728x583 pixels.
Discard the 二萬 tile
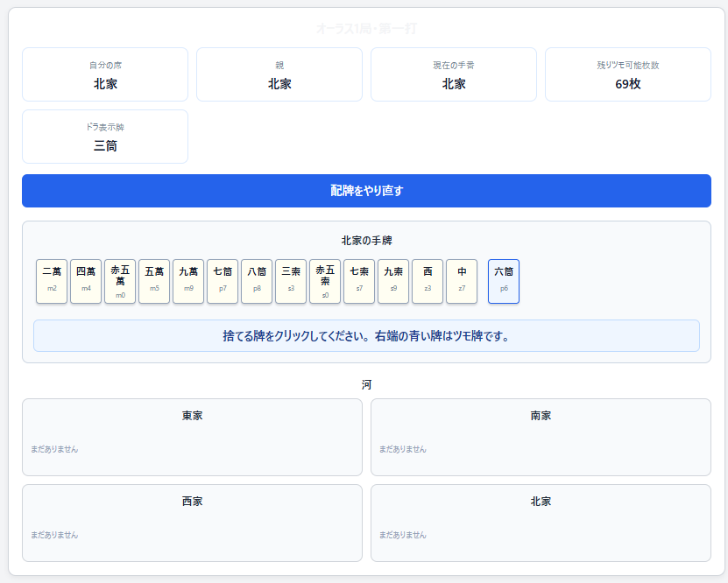tap(52, 282)
